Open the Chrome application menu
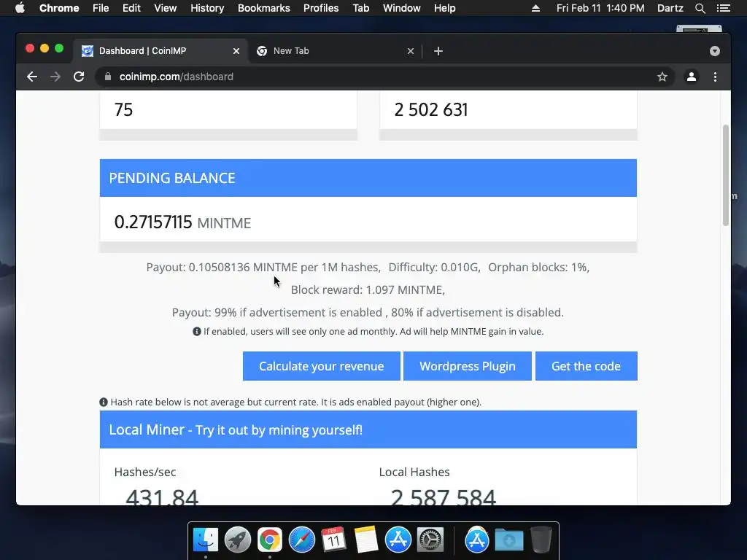Viewport: 747px width, 560px height. [x=59, y=8]
